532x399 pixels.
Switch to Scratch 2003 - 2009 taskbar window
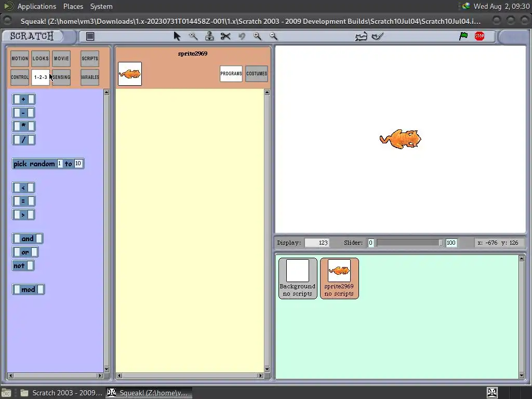pyautogui.click(x=61, y=393)
